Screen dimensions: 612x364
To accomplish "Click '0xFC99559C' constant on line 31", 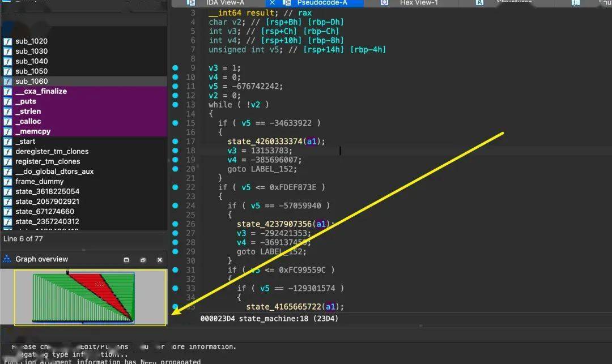I will point(302,269).
